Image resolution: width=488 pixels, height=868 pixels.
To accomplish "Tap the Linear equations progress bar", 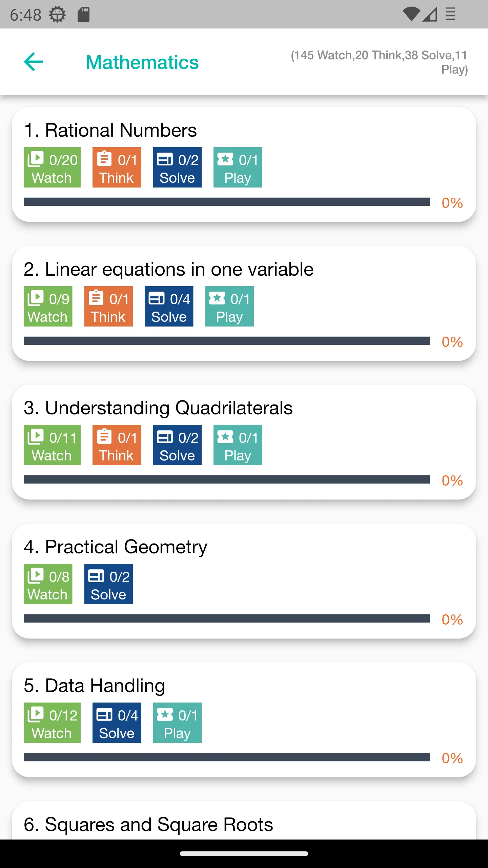I will [x=227, y=341].
